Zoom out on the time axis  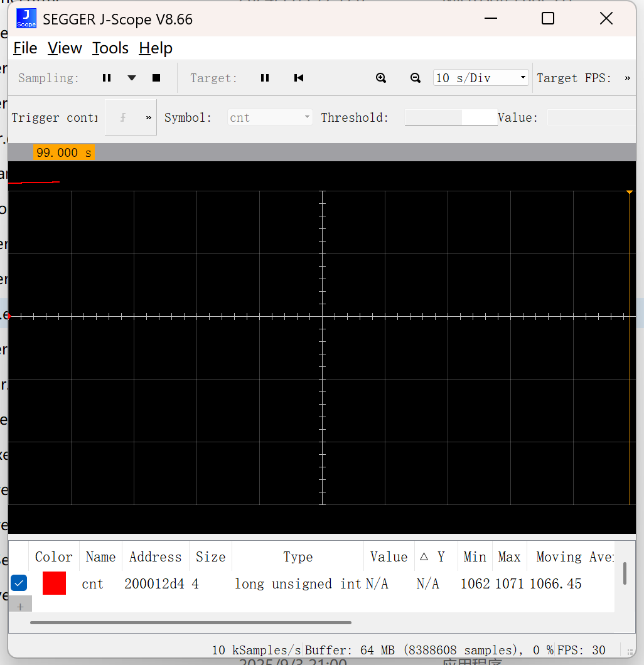(416, 78)
